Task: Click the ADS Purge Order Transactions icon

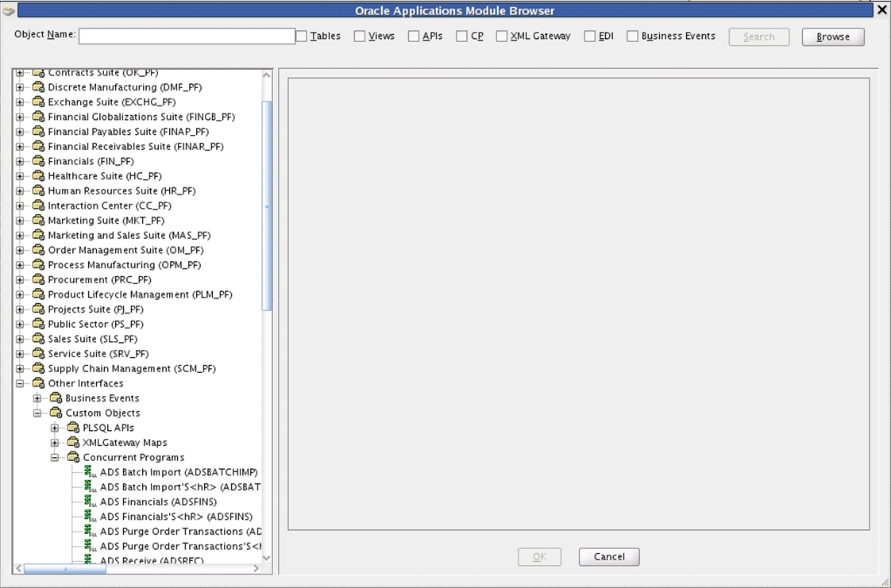Action: pyautogui.click(x=87, y=531)
